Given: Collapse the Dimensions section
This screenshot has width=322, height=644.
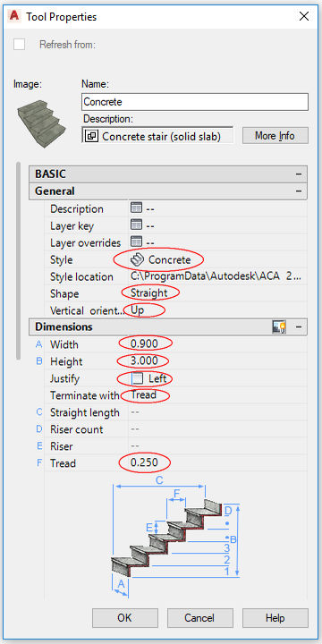Looking at the screenshot, I should (299, 327).
